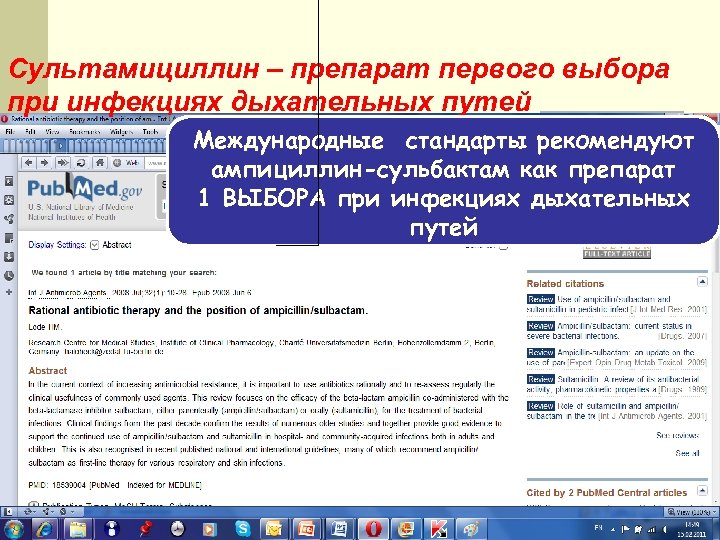Screen dimensions: 720x540
Task: Open the widgets gear panel in sidebar
Action: coord(9,200)
